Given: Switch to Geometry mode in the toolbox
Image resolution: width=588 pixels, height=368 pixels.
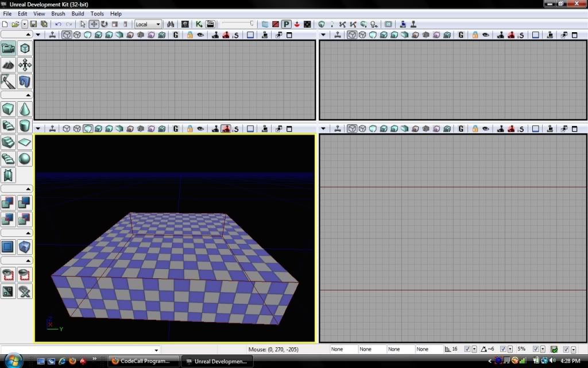Looking at the screenshot, I should (x=25, y=48).
